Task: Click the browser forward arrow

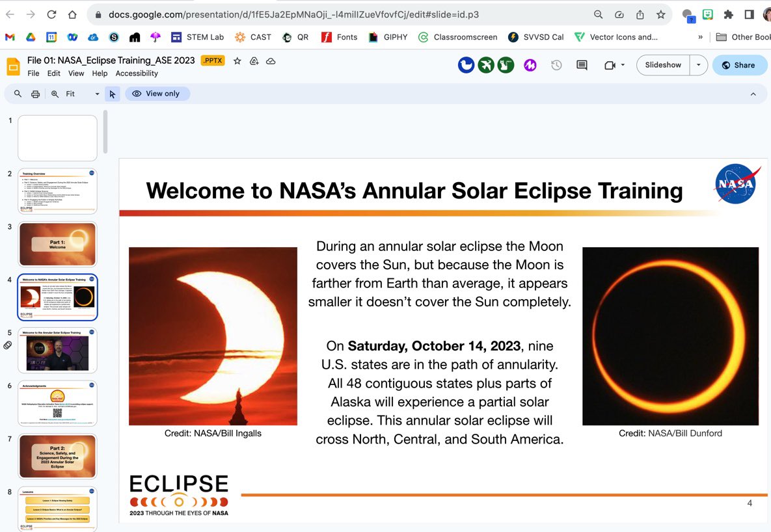Action: pos(31,14)
